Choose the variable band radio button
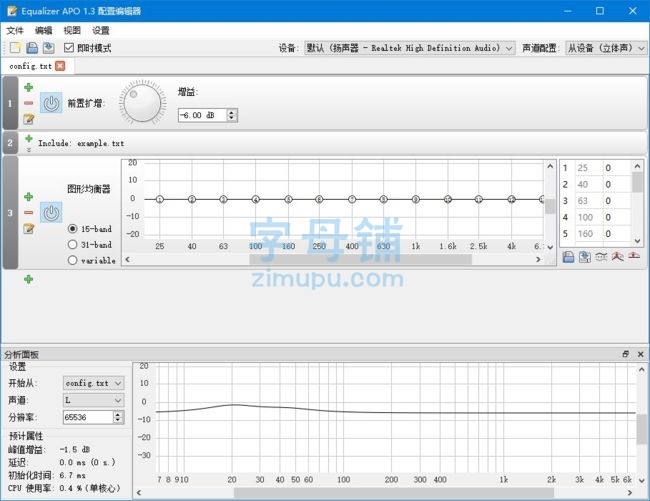650x501 pixels. tap(72, 260)
